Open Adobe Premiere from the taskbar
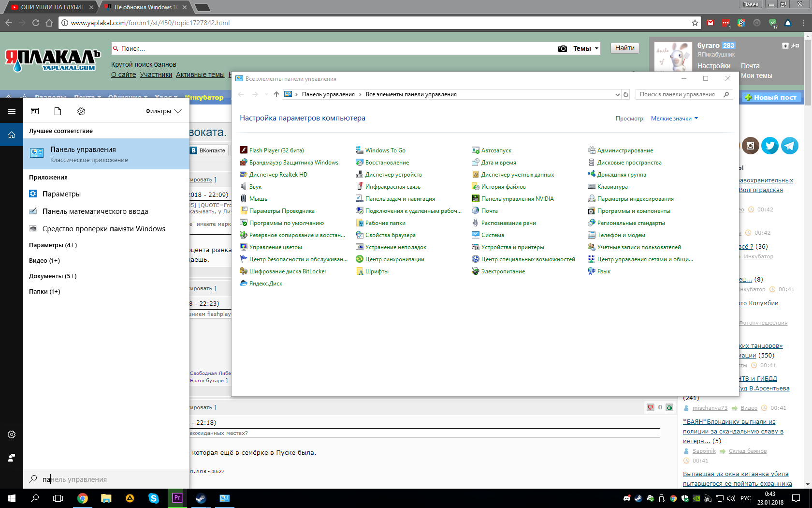This screenshot has width=812, height=508. (177, 498)
